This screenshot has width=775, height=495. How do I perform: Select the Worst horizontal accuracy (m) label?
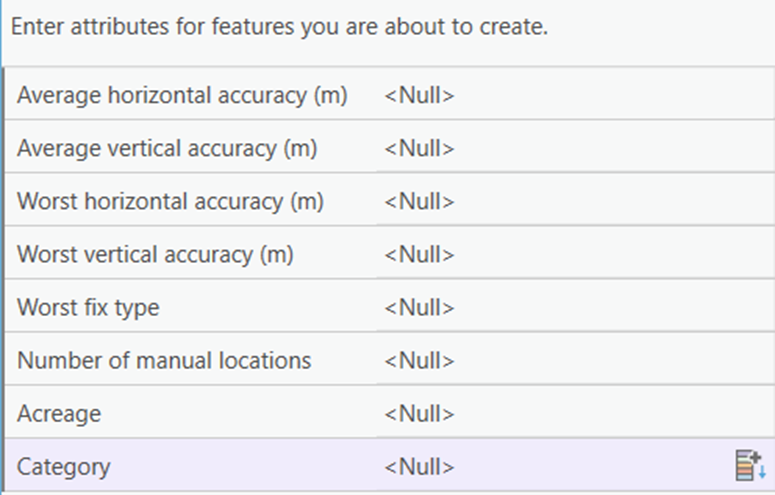pos(170,201)
